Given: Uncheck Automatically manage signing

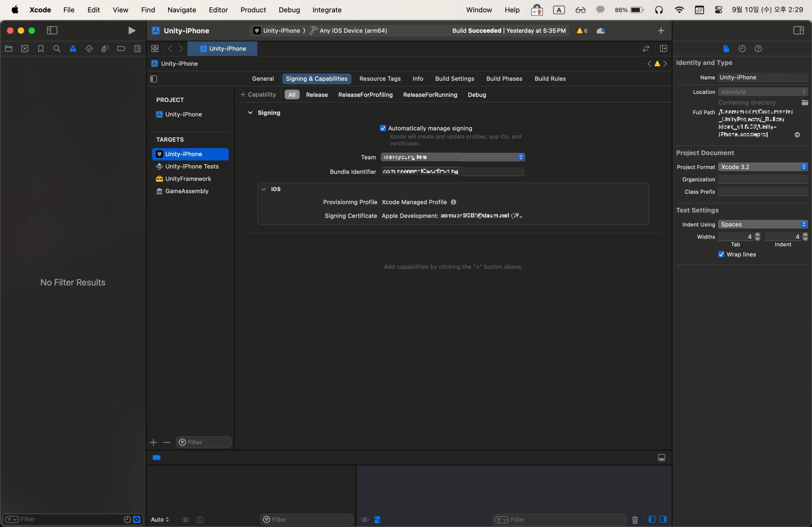Looking at the screenshot, I should pyautogui.click(x=383, y=128).
